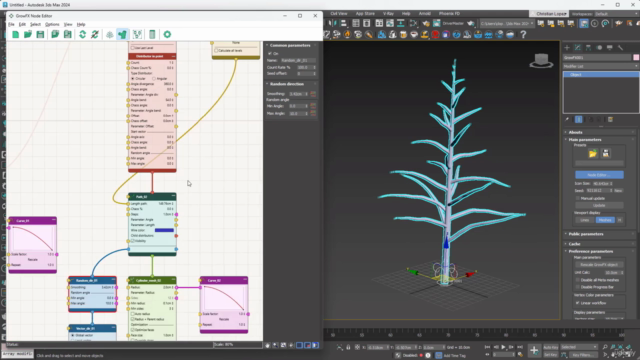Screen dimensions: 640x360
Task: Select the Angular radio button
Action: coord(154,78)
